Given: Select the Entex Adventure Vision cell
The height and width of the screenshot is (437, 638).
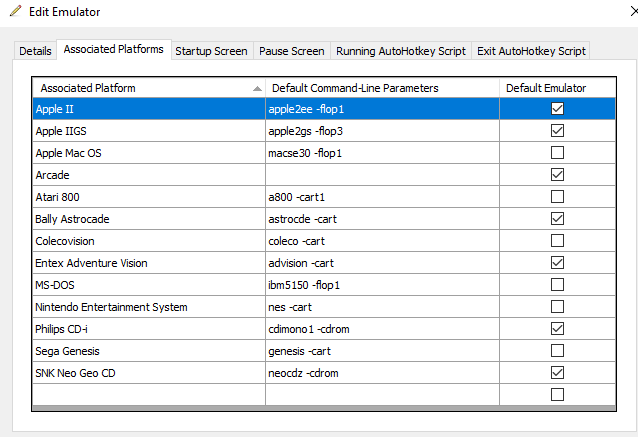Looking at the screenshot, I should point(149,262).
